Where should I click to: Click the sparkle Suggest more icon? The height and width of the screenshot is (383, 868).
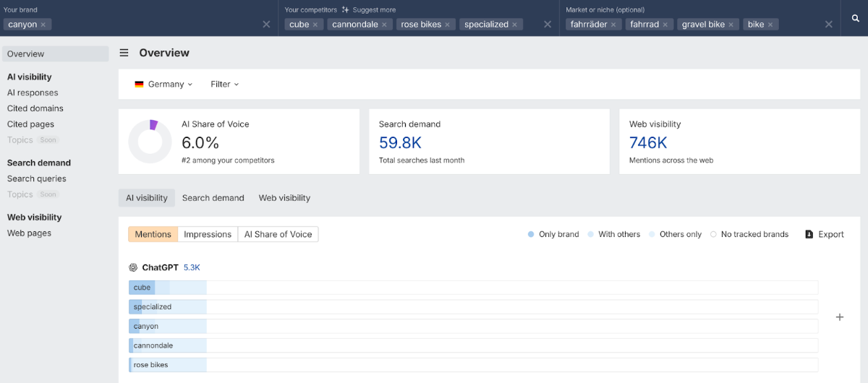[x=346, y=10]
